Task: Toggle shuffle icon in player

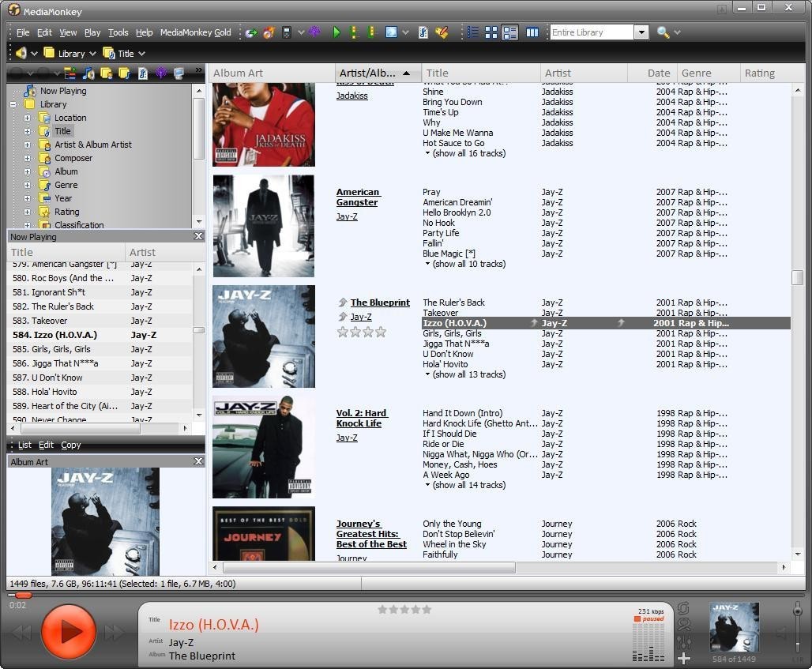Action: pos(683,625)
